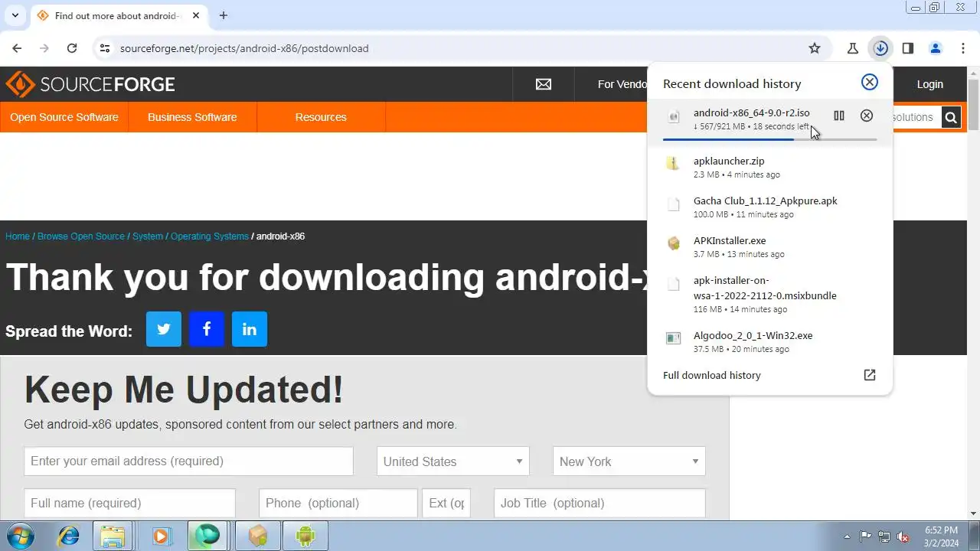The width and height of the screenshot is (980, 551).
Task: Go back to the previous page
Action: [17, 48]
